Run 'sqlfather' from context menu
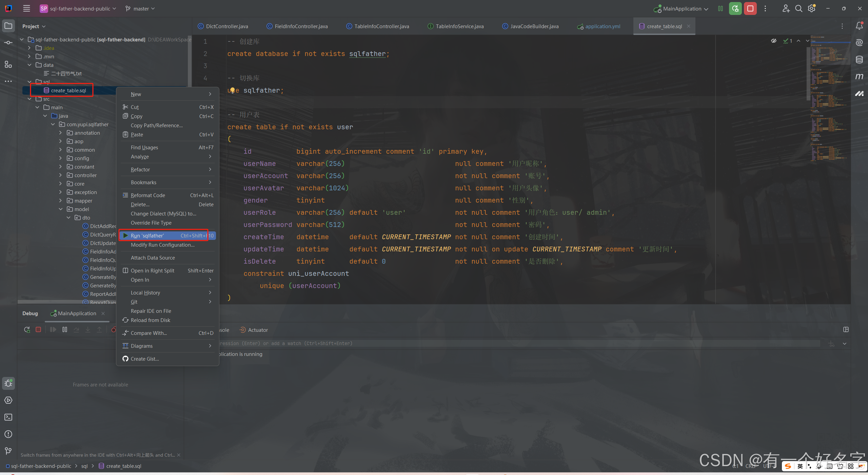This screenshot has width=868, height=475. tap(167, 235)
